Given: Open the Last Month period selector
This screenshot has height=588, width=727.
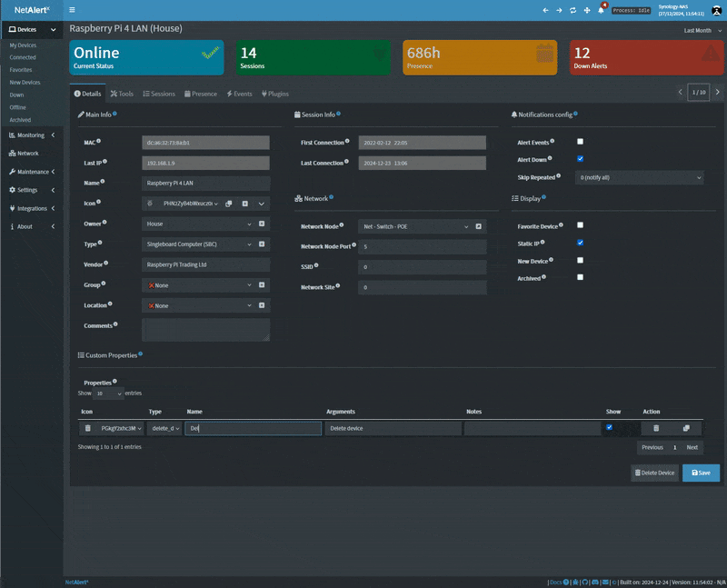Looking at the screenshot, I should (701, 30).
